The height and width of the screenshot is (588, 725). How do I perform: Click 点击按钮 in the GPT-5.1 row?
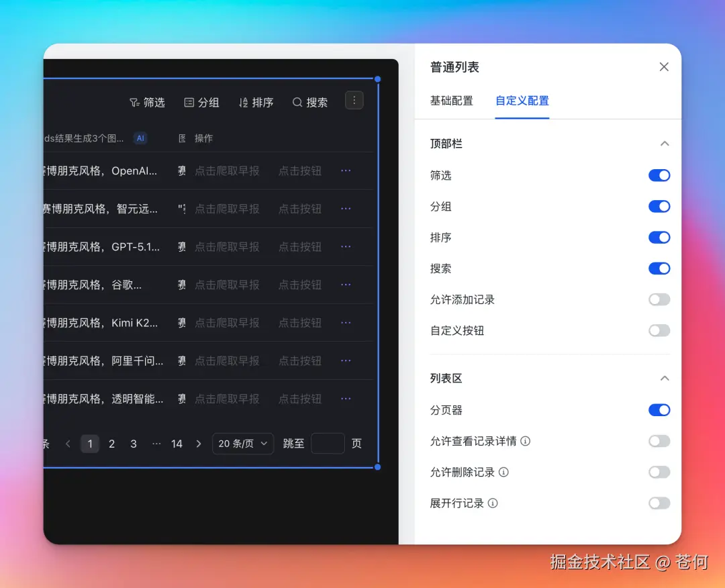click(299, 246)
